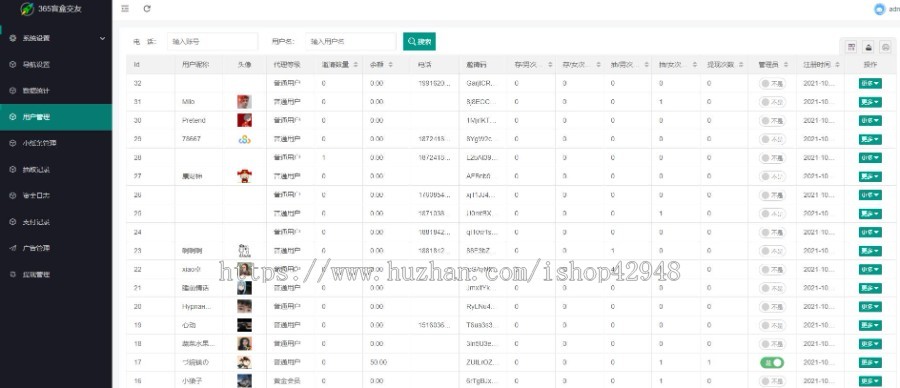Click the refresh icon in the top bar
Image resolution: width=900 pixels, height=388 pixels.
pos(147,9)
